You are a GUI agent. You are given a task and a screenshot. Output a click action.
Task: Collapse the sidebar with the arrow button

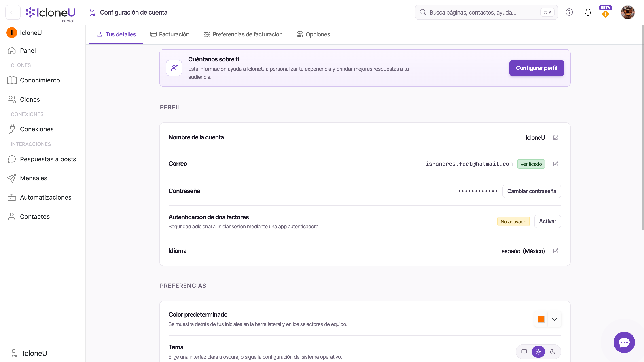pyautogui.click(x=13, y=12)
